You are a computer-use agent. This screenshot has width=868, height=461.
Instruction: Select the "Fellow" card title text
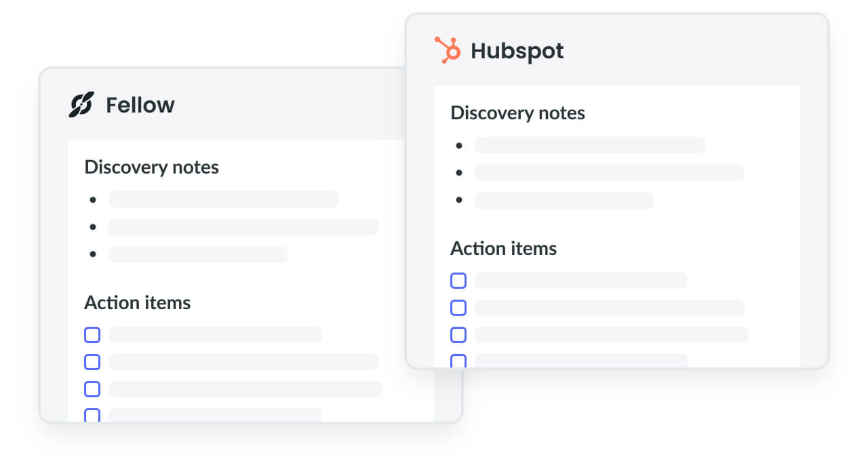coord(140,105)
